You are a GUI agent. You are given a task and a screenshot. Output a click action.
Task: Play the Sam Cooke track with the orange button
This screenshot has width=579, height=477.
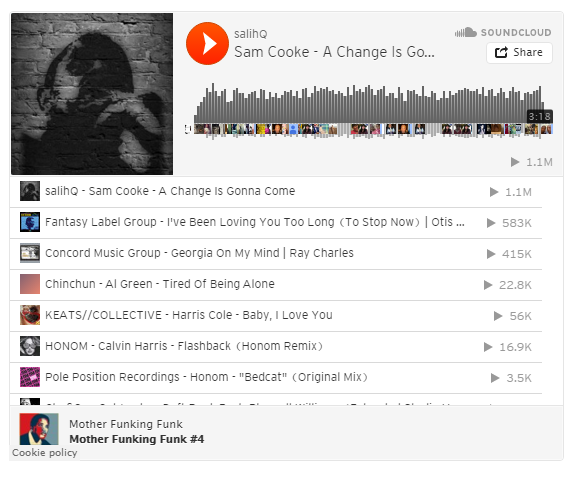tap(207, 44)
